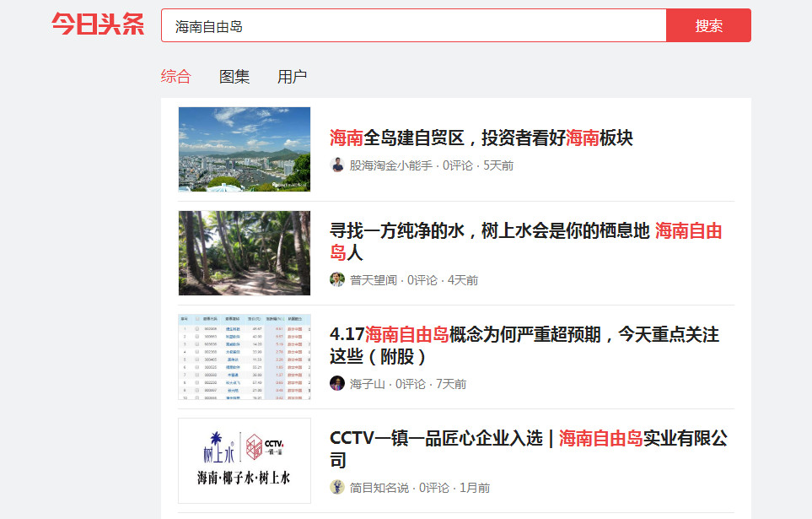Switch to the 图集 tab
This screenshot has width=812, height=519.
click(x=234, y=77)
